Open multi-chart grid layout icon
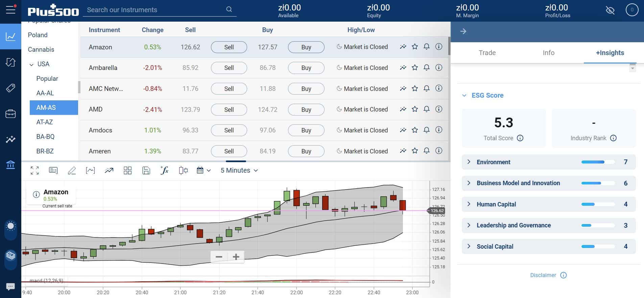 (x=127, y=170)
